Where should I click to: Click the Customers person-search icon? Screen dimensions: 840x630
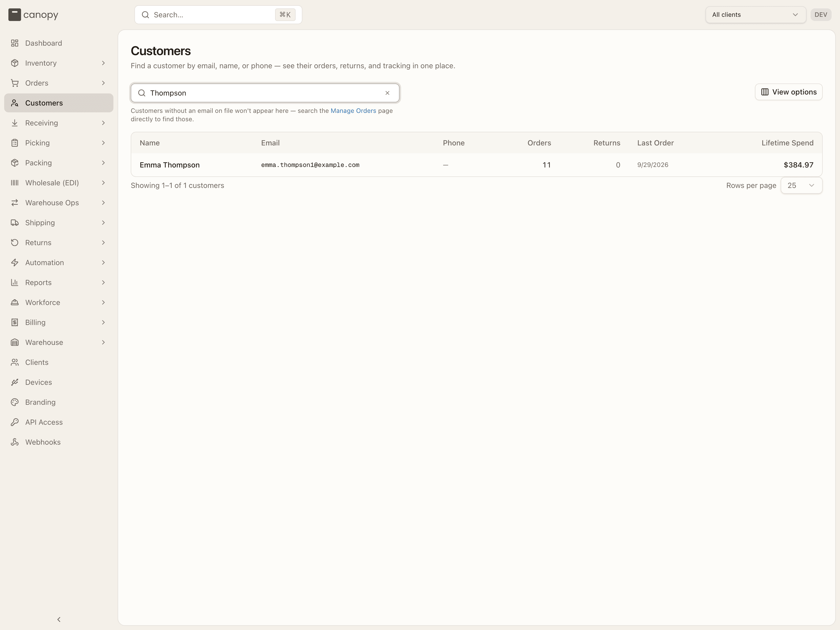click(15, 103)
